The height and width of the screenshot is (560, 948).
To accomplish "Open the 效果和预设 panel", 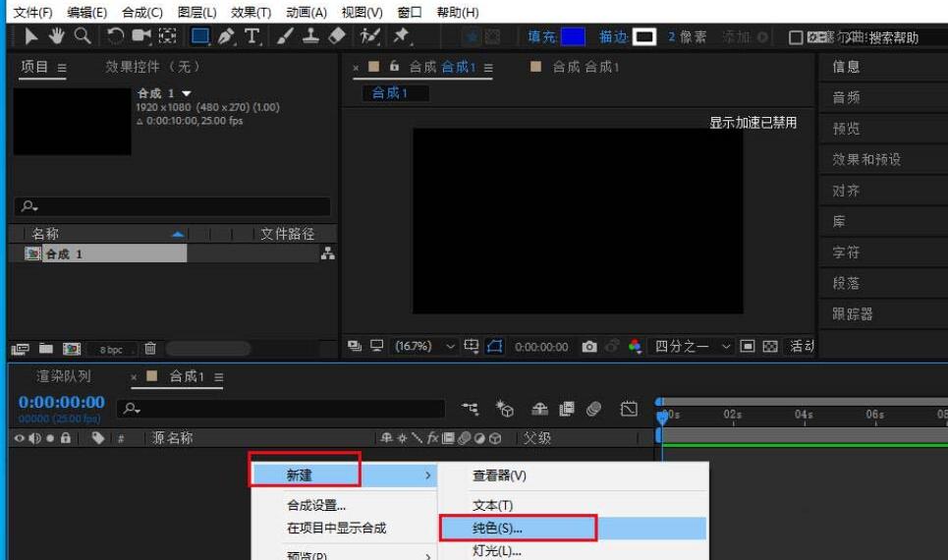I will coord(866,159).
